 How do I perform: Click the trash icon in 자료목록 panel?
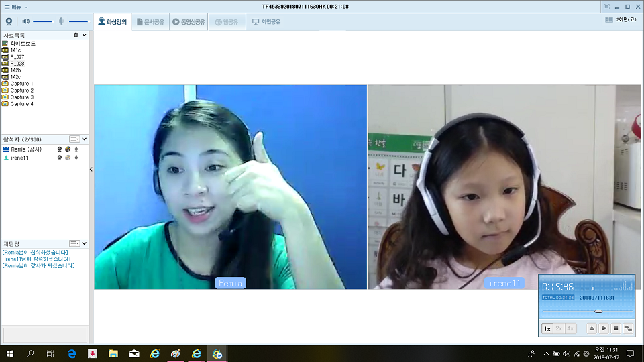[76, 35]
